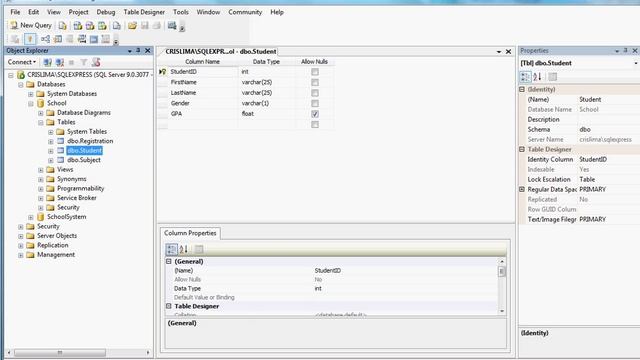Select the Server Objects folder
This screenshot has width=640, height=360.
point(57,236)
